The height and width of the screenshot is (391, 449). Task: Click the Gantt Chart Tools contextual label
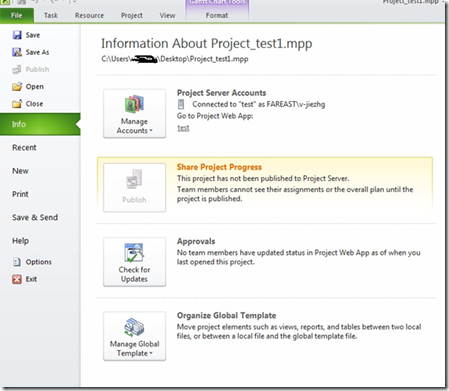point(217,2)
